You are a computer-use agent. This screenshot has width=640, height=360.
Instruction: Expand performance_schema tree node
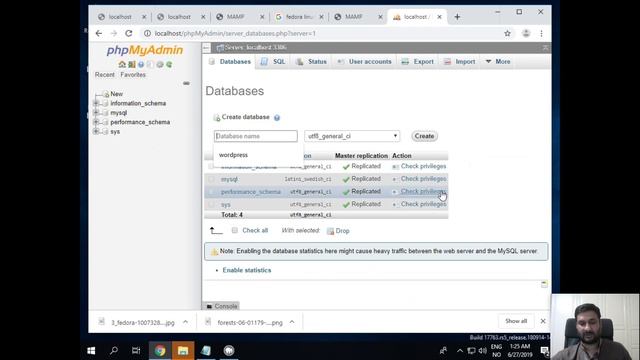(x=96, y=122)
